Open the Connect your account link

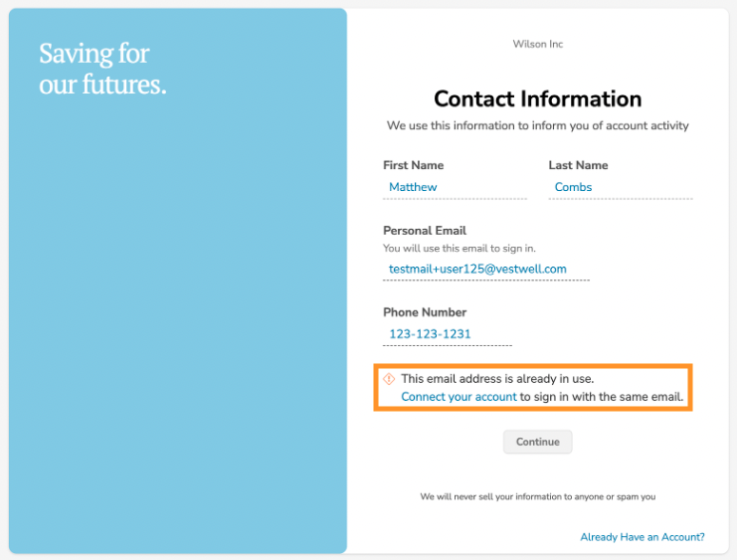[459, 396]
